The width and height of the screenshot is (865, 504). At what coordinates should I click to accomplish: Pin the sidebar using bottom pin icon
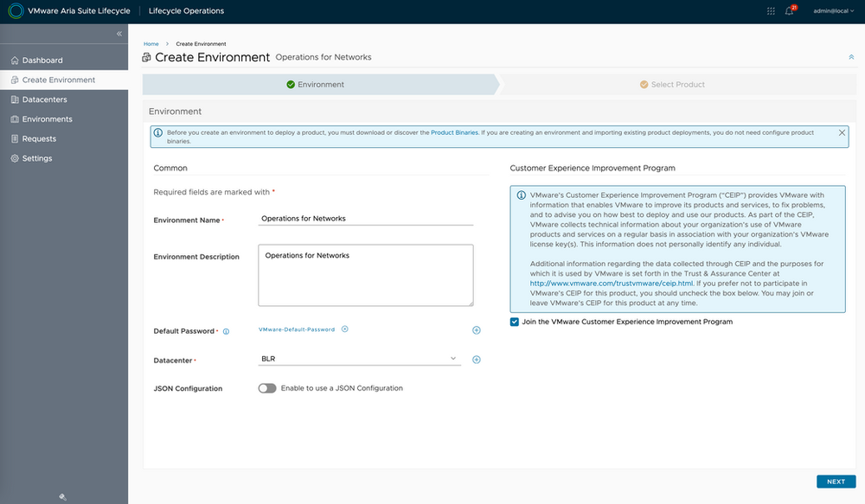click(x=63, y=497)
